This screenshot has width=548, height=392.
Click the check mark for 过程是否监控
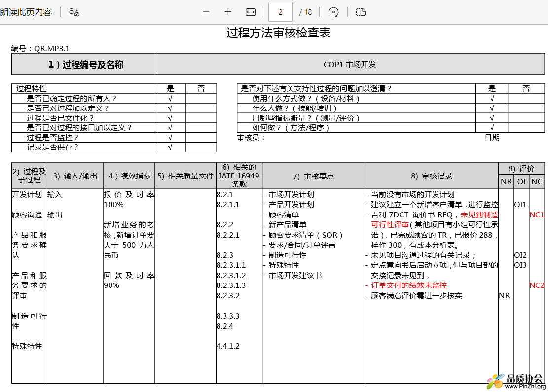coord(170,137)
